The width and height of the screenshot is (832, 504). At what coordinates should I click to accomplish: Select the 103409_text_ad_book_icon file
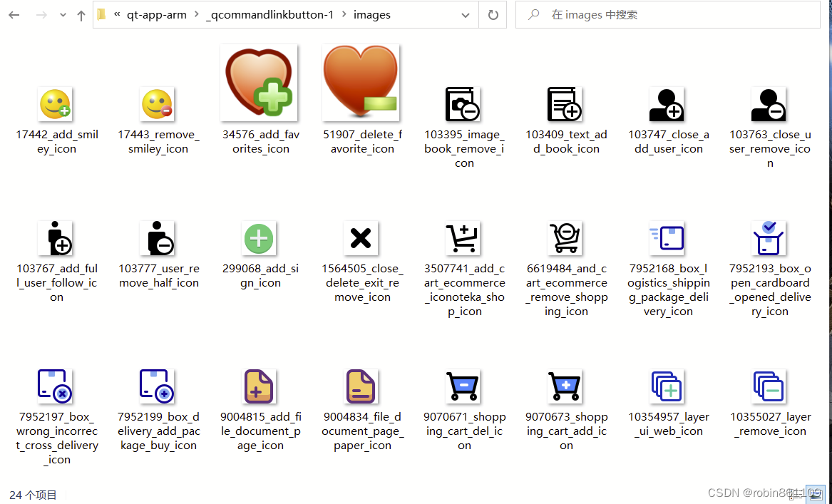[565, 104]
